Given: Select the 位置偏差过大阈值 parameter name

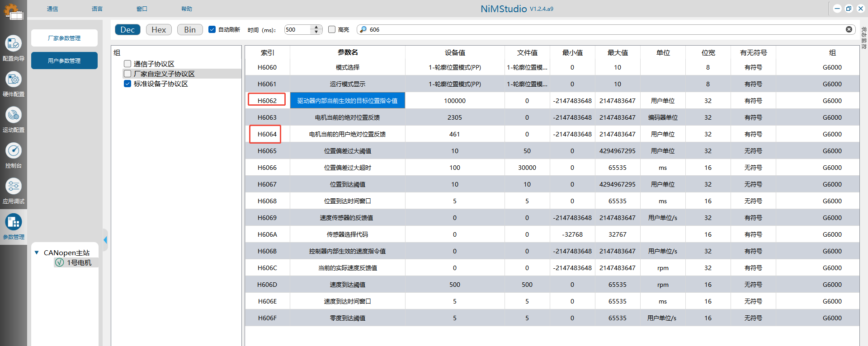Looking at the screenshot, I should coord(348,151).
